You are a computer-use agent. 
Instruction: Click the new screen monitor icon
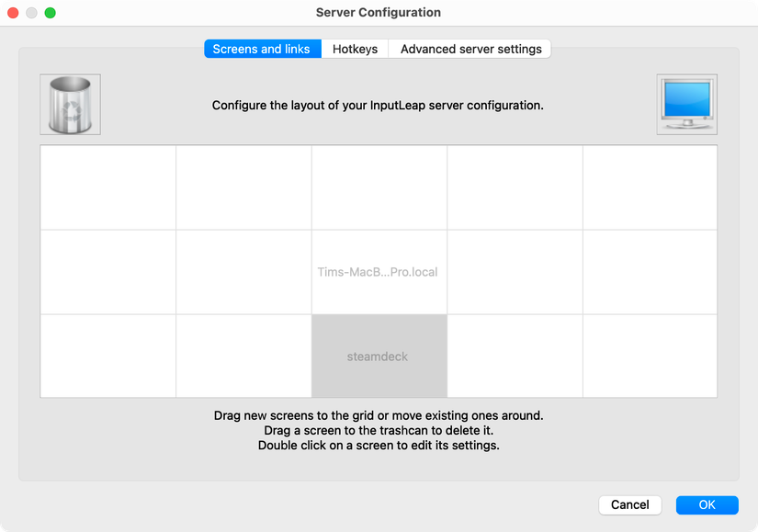click(686, 105)
